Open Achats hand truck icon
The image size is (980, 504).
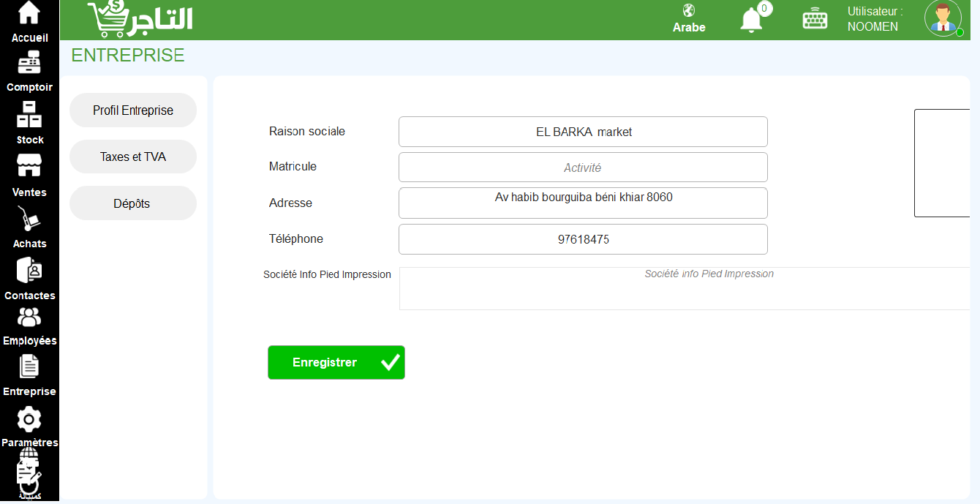coord(29,219)
